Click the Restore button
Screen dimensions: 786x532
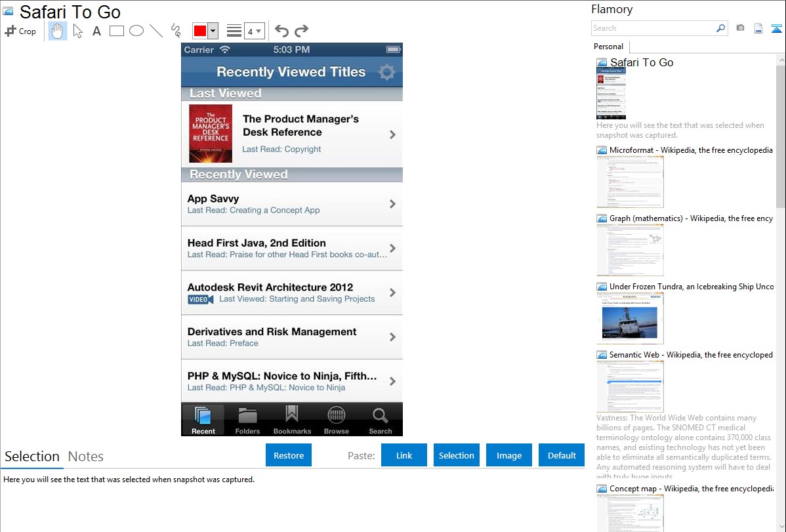pyautogui.click(x=289, y=455)
